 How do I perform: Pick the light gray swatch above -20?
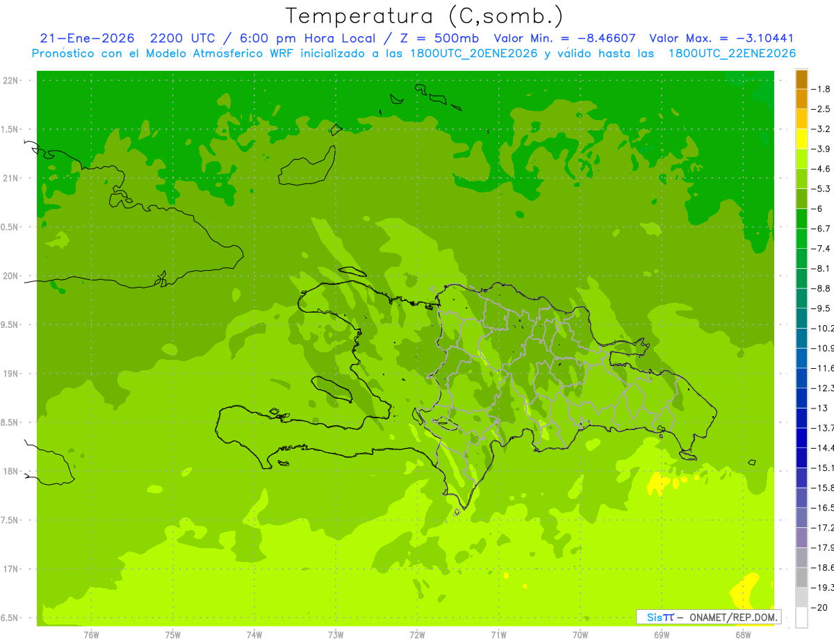[801, 597]
